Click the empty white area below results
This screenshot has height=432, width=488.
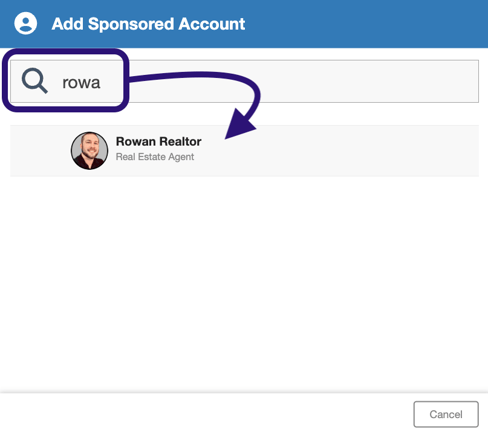point(244,283)
